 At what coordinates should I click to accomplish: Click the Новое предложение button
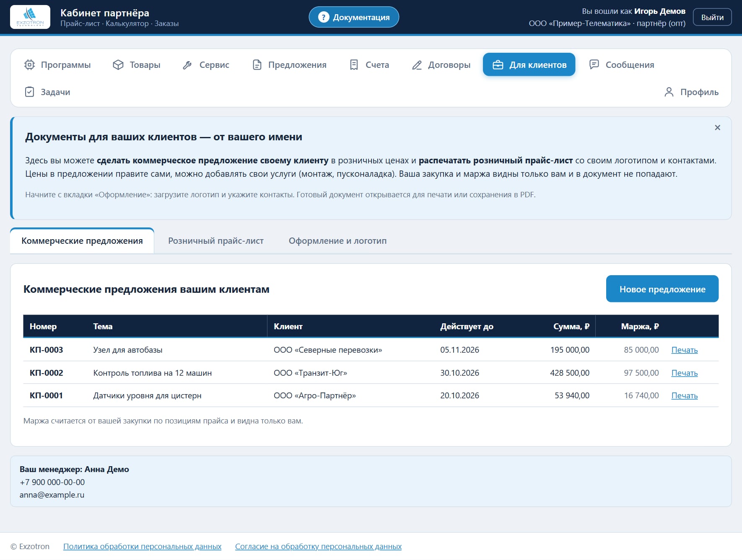662,289
